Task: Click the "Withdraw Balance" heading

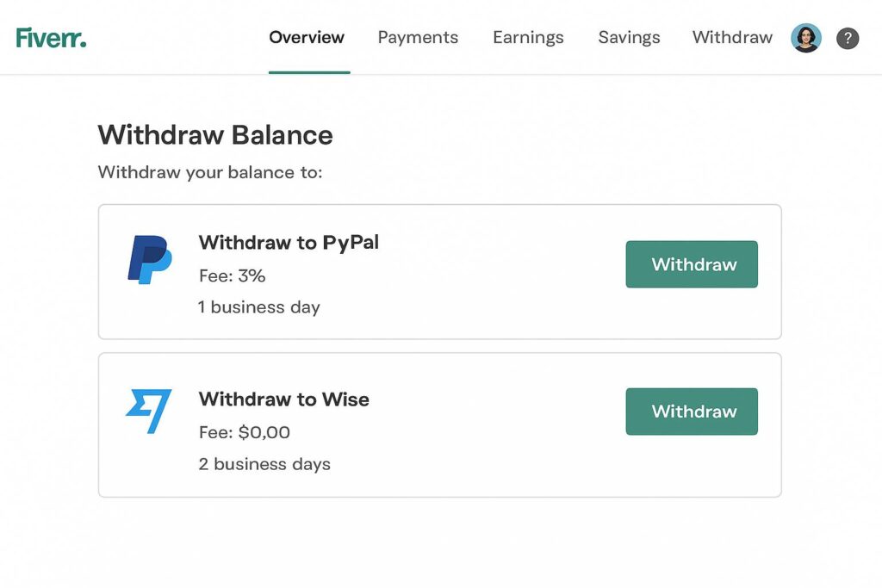Action: click(x=215, y=135)
